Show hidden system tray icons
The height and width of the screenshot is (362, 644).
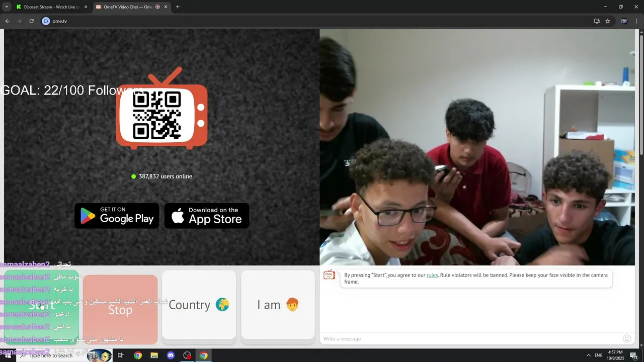click(588, 355)
